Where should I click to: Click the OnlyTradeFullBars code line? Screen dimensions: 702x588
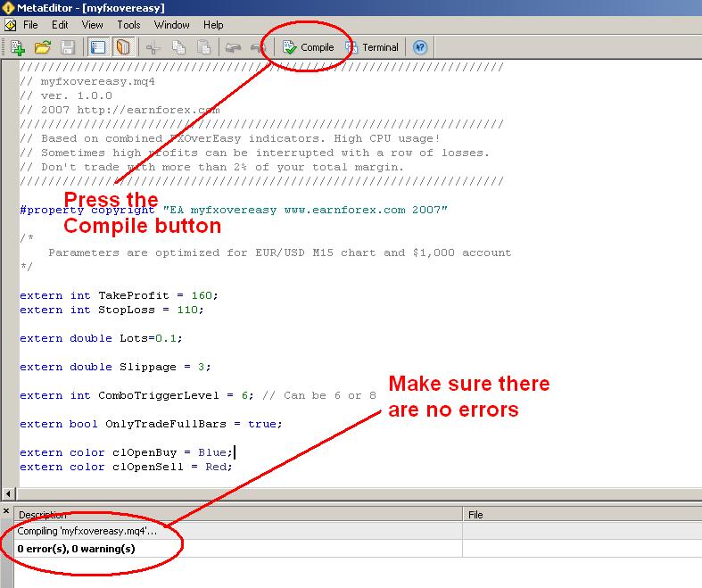click(151, 424)
